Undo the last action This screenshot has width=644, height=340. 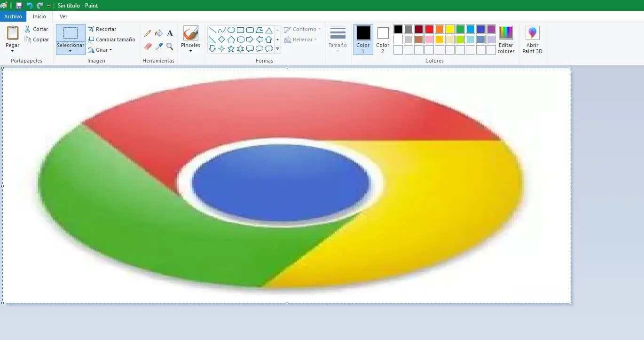(30, 5)
